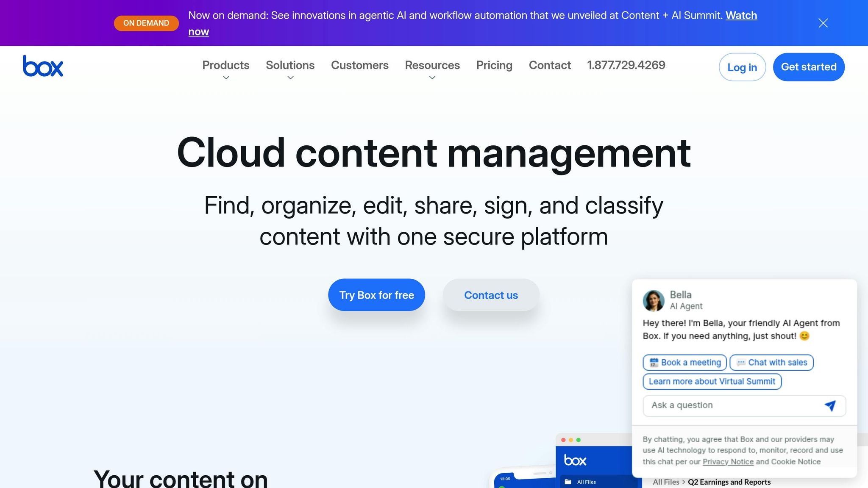Screen dimensions: 868x488
Task: Close the on-demand announcement banner
Action: 823,23
